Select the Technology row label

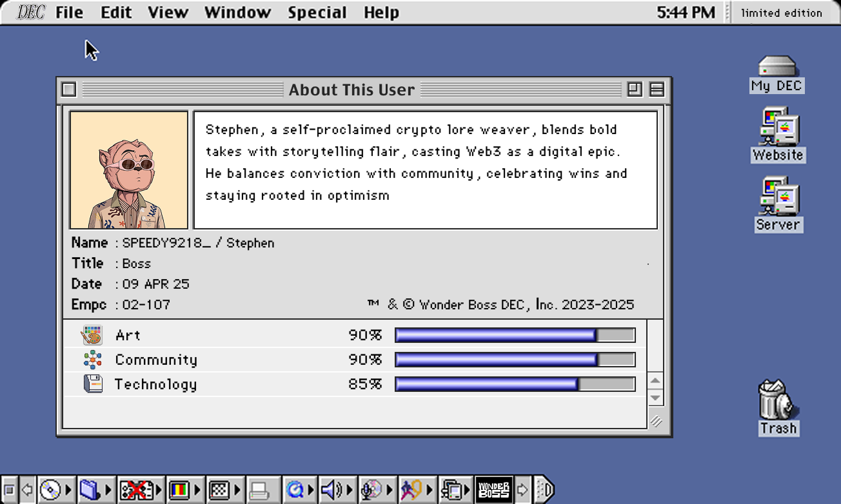click(x=155, y=385)
